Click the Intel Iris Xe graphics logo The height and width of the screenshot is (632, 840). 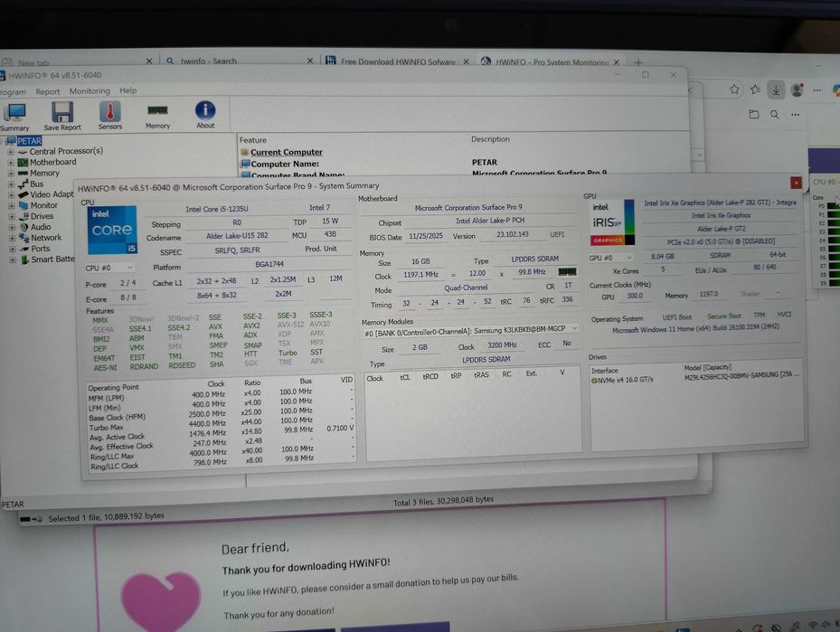click(x=612, y=222)
